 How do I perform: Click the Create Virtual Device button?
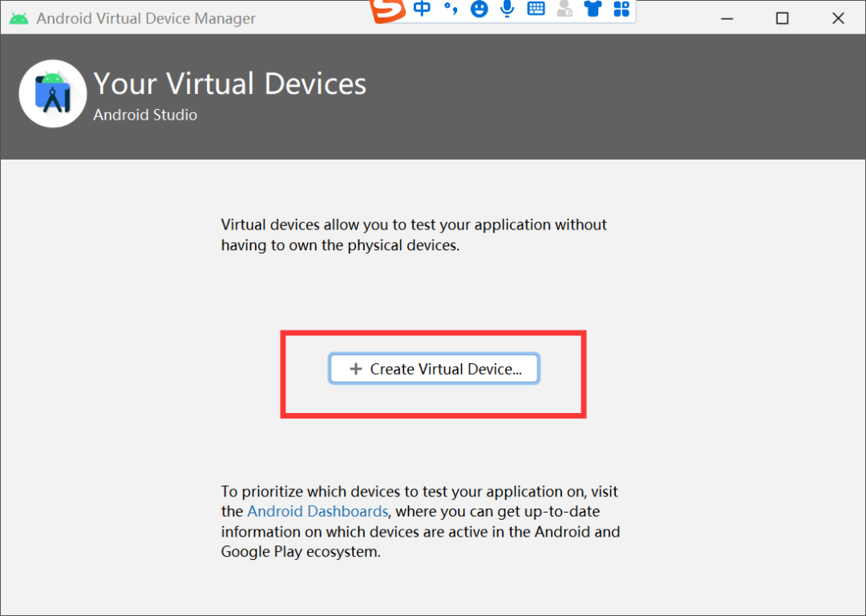click(x=434, y=368)
